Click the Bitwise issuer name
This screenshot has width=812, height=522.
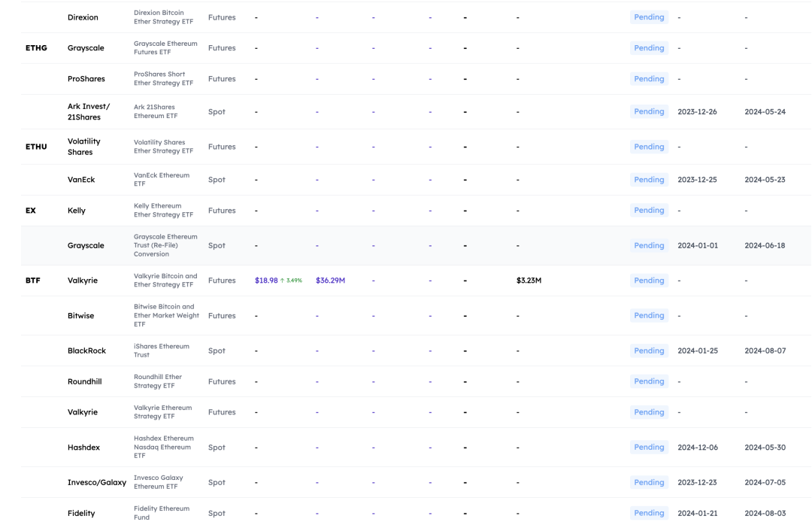tap(80, 315)
